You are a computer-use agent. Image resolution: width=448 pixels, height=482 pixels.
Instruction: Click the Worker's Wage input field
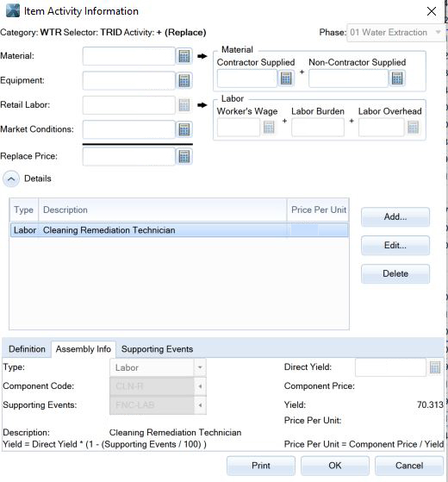click(x=239, y=128)
